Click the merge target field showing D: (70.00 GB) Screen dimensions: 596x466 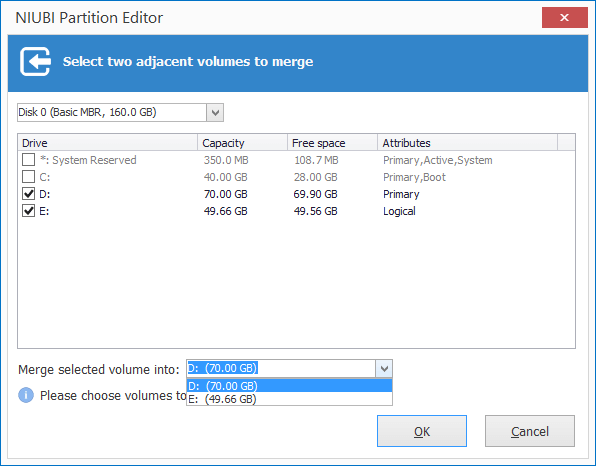(x=281, y=368)
